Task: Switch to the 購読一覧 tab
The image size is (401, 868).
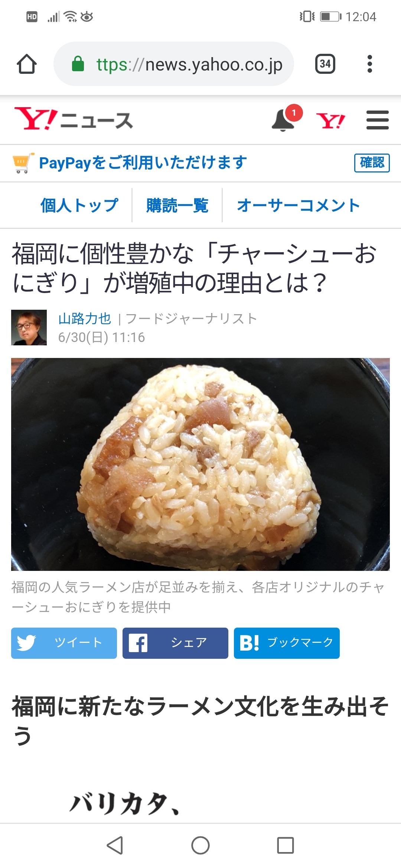Action: pos(177,205)
